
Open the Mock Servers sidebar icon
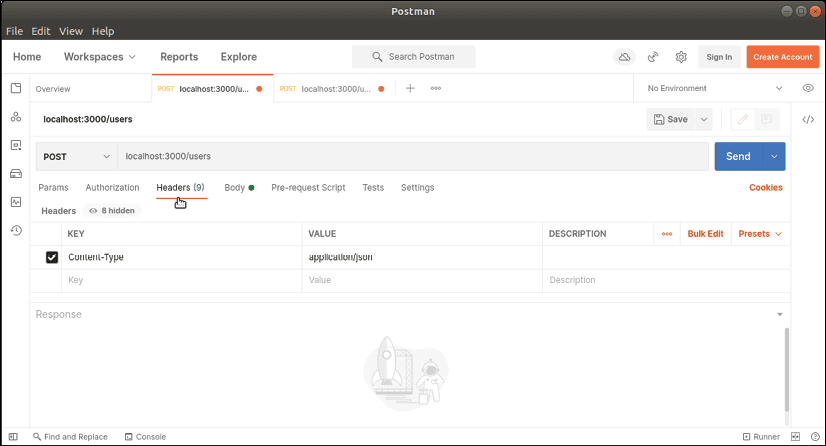pos(16,174)
